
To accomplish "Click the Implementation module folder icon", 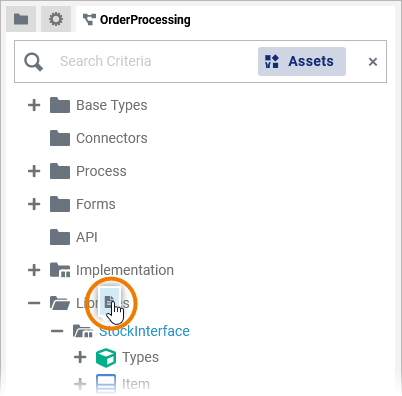I will [60, 270].
